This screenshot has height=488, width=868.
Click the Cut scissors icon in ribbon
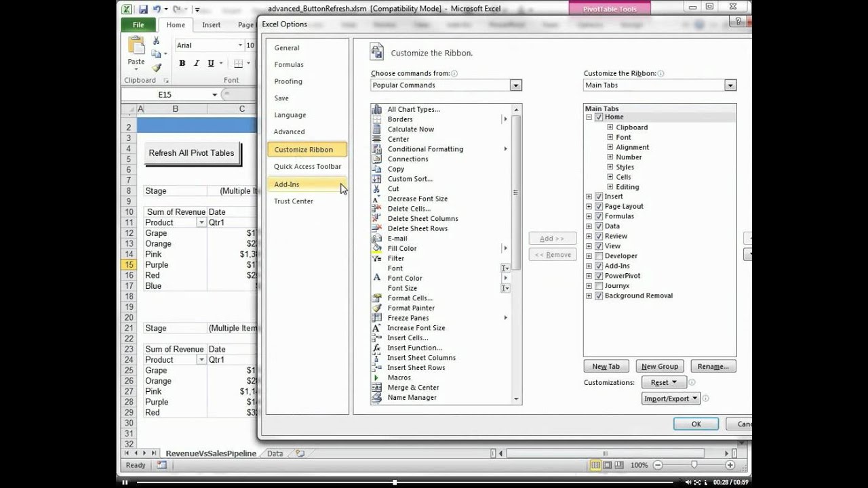(156, 41)
